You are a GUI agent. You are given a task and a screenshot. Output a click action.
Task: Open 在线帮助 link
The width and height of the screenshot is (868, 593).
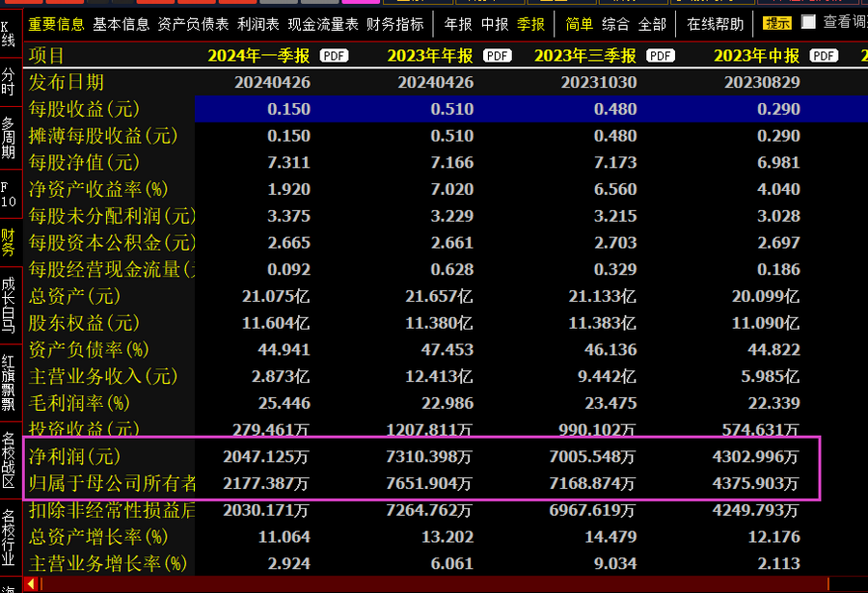[x=716, y=24]
